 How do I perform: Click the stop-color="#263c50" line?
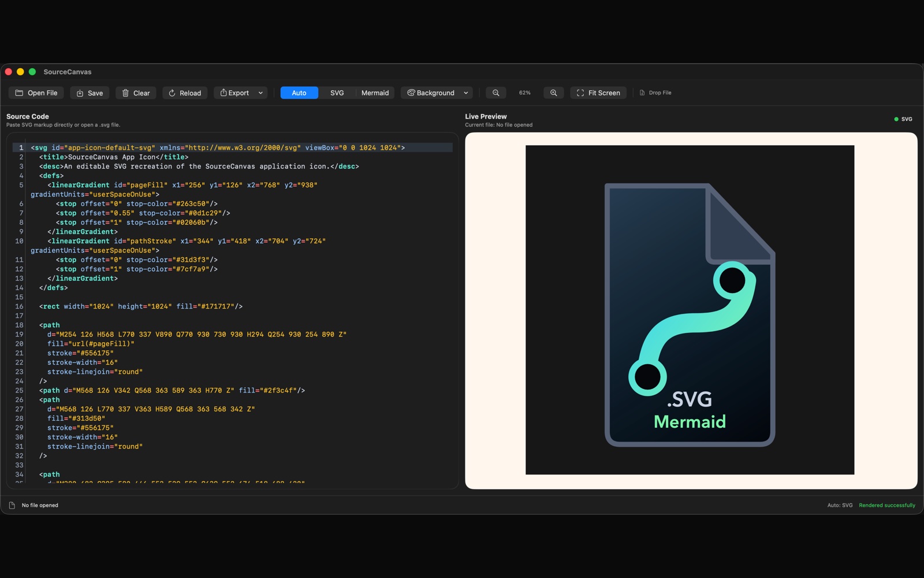(137, 203)
